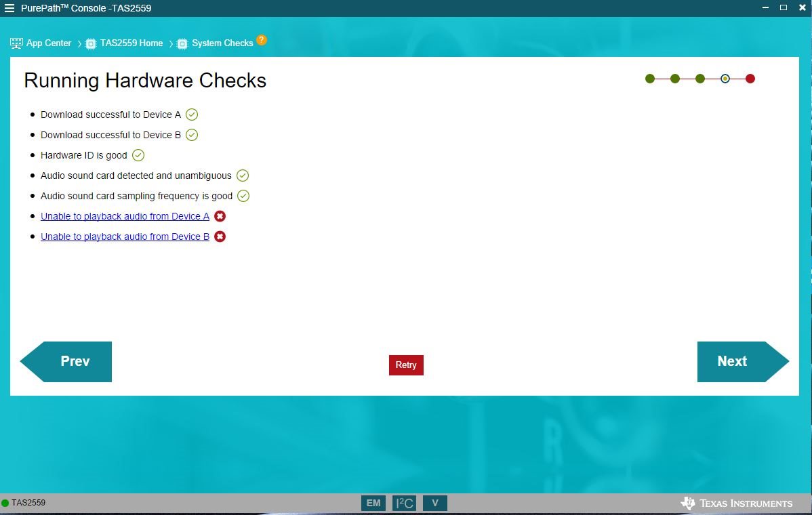The image size is (812, 515).
Task: Click 'Audio sound card detected and unambiguous' text
Action: [136, 176]
